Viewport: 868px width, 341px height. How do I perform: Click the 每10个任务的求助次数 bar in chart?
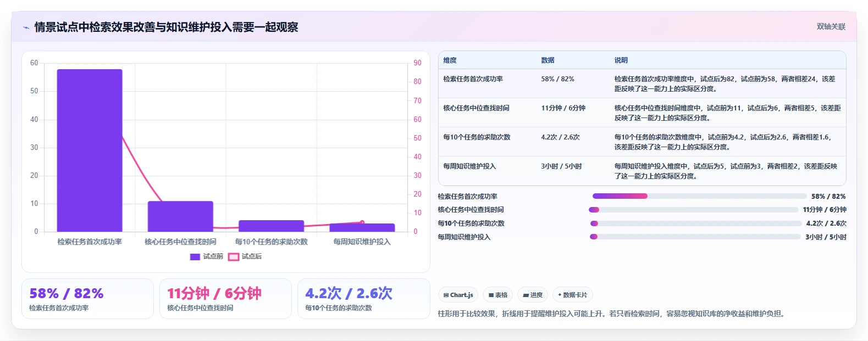pyautogui.click(x=271, y=226)
